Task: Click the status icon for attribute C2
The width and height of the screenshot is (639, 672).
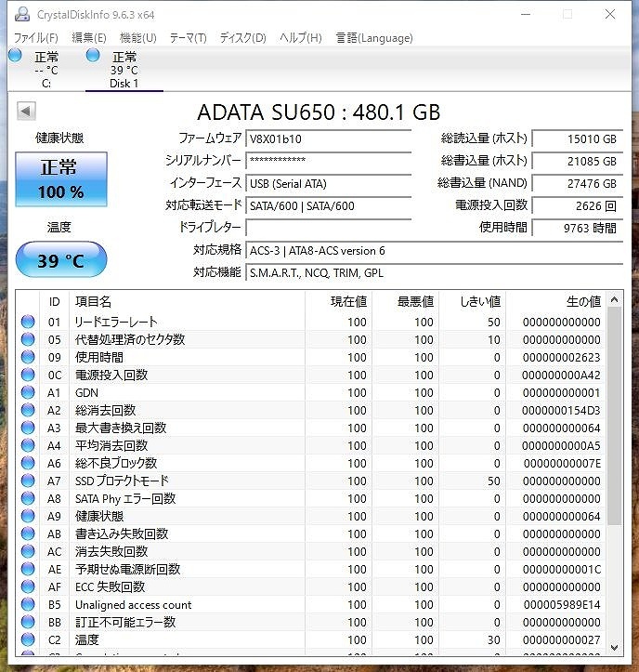Action: (x=28, y=639)
